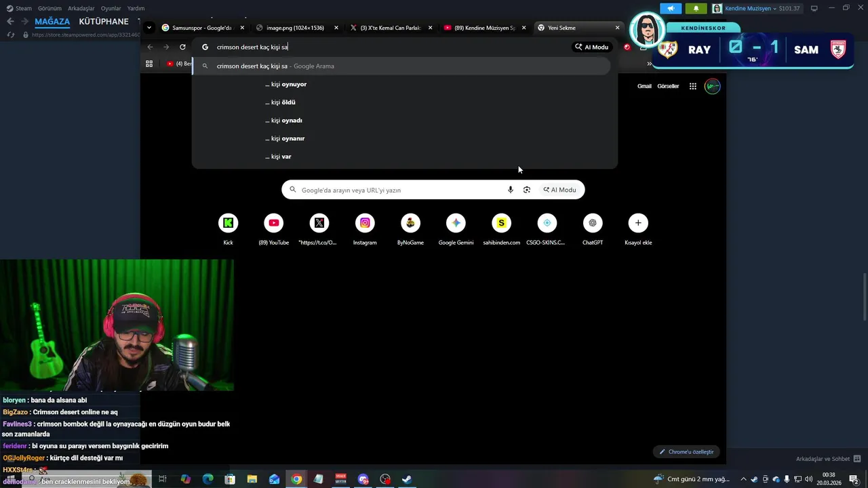Open Arkadaşlar menu in Steam
Screen dimensions: 868x488
(81, 8)
